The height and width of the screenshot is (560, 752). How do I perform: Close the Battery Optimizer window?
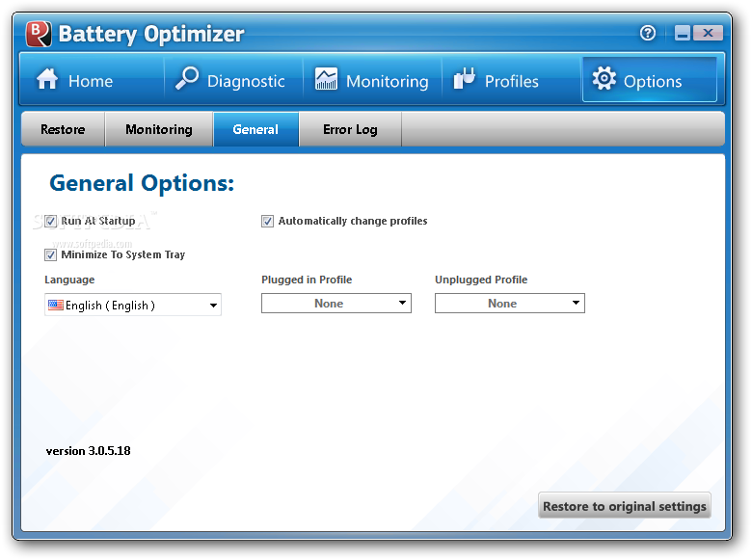pos(708,33)
